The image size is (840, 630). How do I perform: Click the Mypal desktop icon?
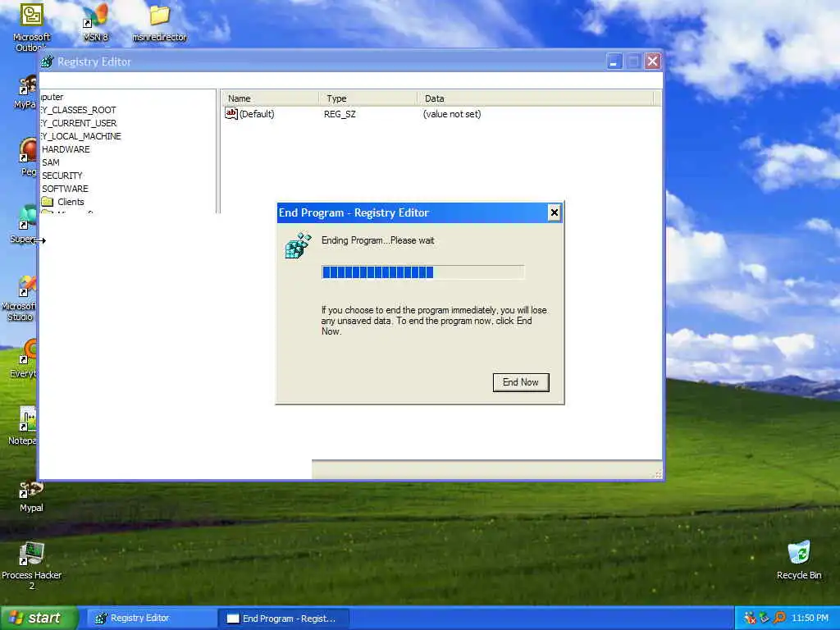point(31,496)
